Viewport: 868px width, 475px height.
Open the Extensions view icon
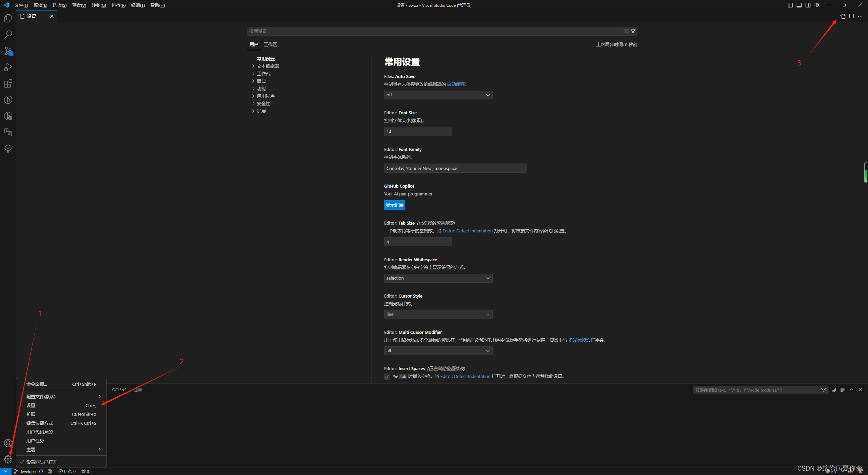click(x=8, y=83)
